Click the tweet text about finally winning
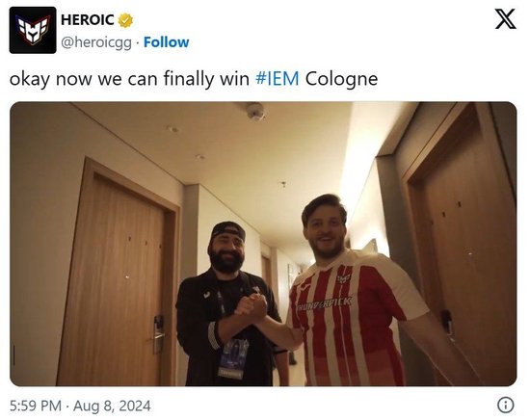This screenshot has height=420, width=530. [194, 79]
